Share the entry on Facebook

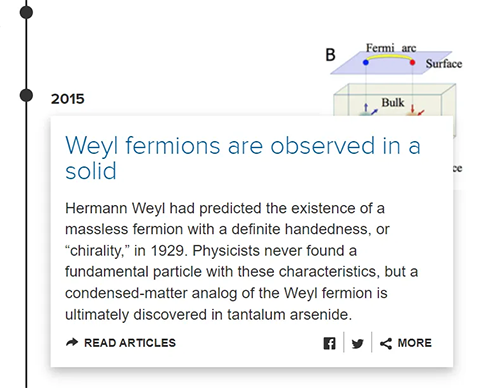[x=329, y=343]
